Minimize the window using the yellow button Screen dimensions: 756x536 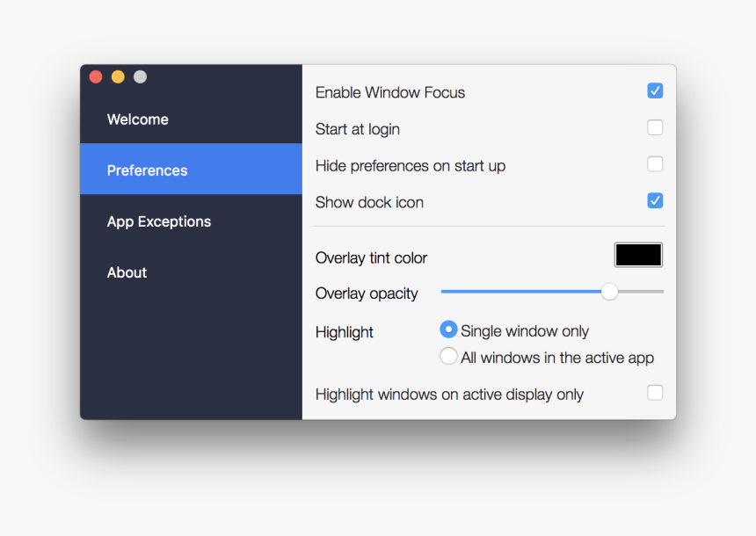coord(118,77)
